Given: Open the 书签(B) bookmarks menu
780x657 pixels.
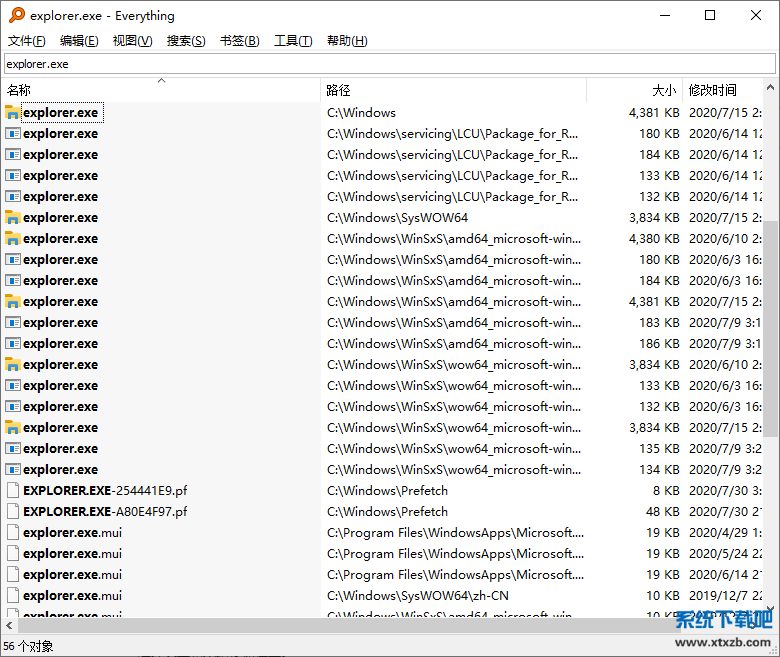Looking at the screenshot, I should [239, 41].
